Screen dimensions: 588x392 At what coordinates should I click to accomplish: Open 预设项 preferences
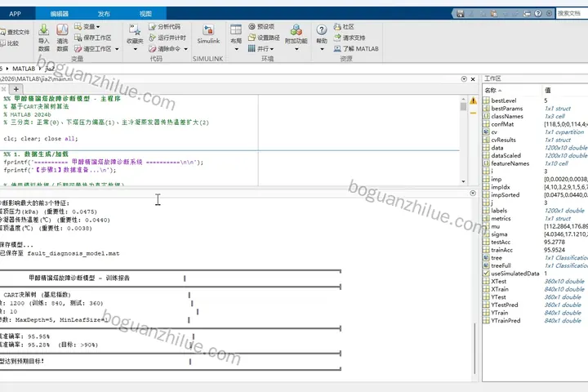point(261,27)
